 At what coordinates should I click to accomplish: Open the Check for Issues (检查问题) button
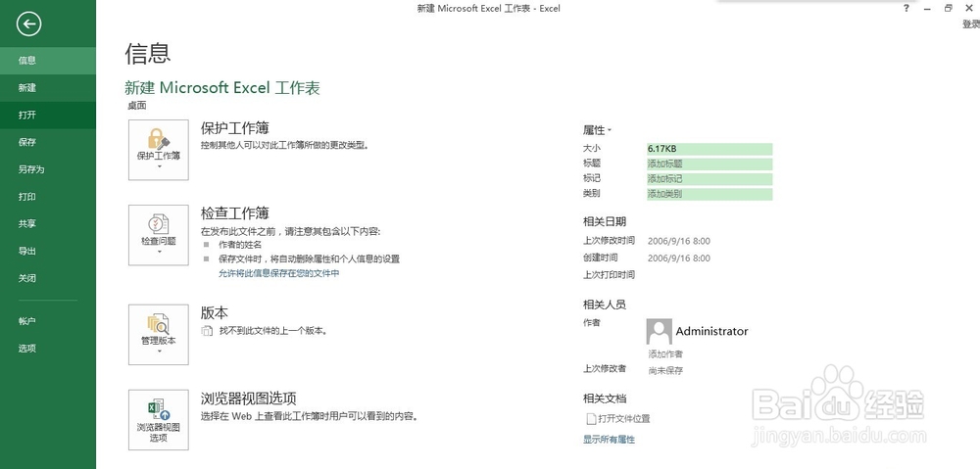coord(159,235)
